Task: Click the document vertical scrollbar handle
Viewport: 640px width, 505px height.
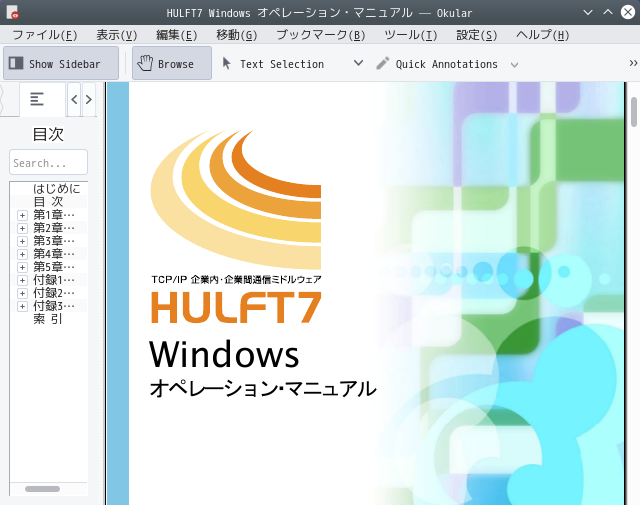Action: (634, 112)
